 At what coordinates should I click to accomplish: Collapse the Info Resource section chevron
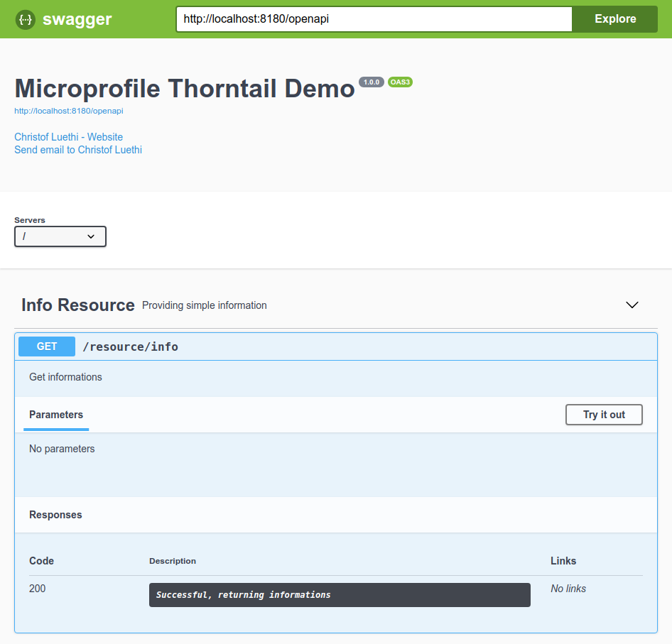point(632,305)
